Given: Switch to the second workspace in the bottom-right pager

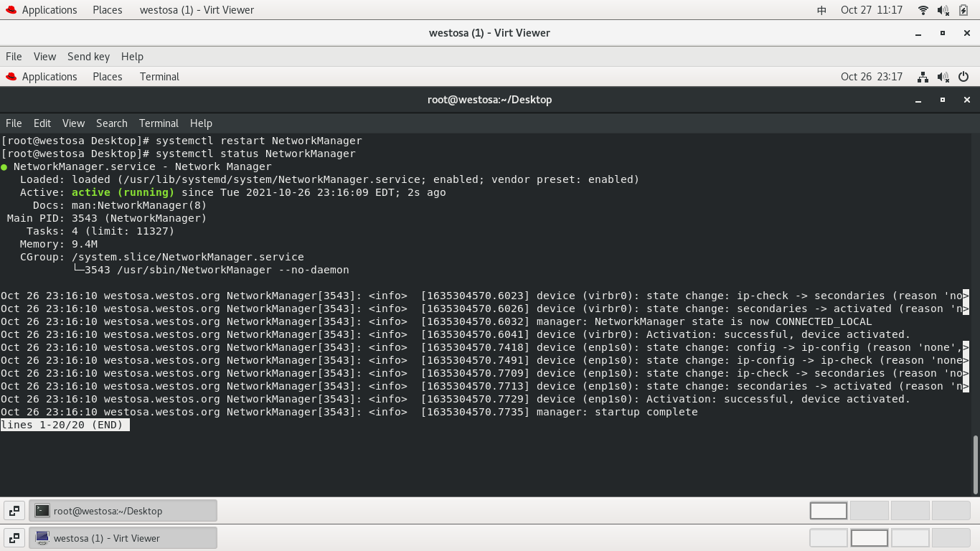Looking at the screenshot, I should point(869,537).
